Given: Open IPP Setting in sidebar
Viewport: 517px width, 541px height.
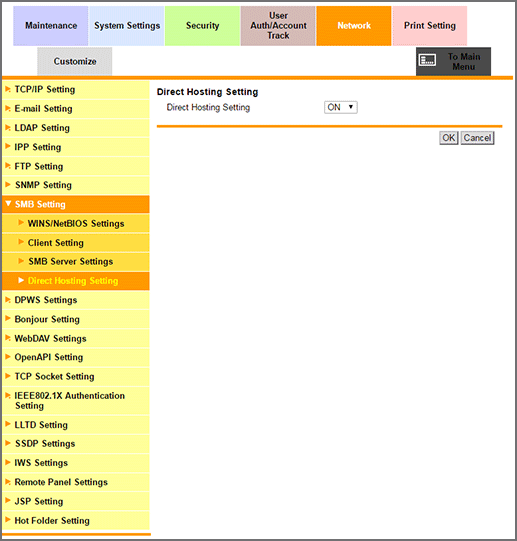Looking at the screenshot, I should tap(76, 147).
